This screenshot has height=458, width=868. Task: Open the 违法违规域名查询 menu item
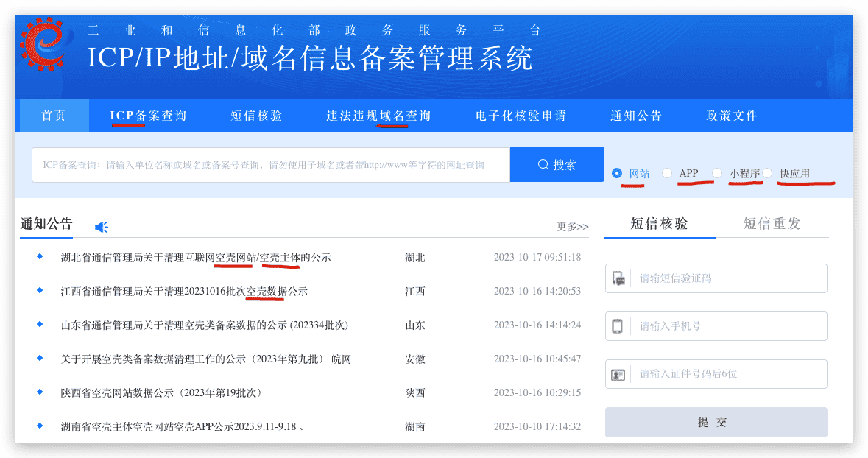tap(375, 116)
